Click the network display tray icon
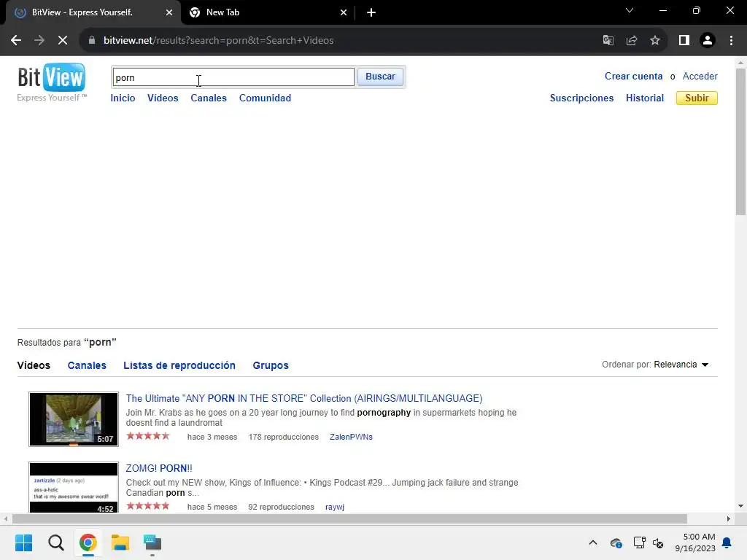The image size is (747, 560). pos(639,542)
